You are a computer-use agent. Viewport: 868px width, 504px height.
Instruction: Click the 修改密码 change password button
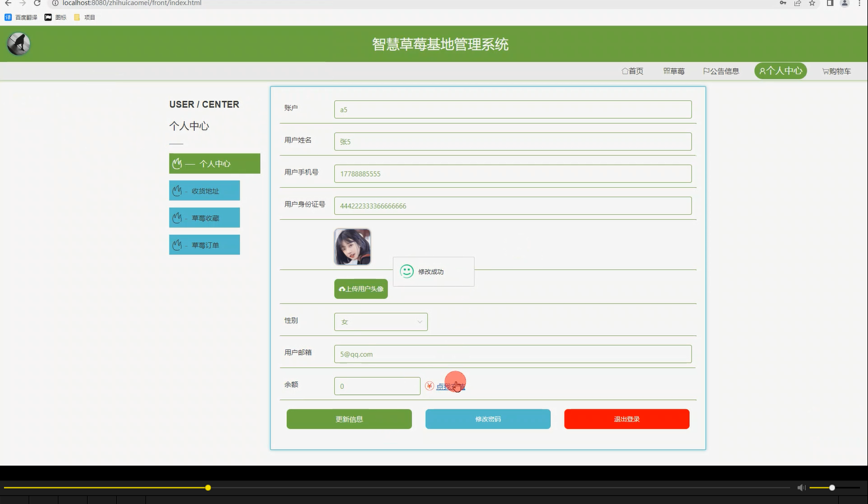[487, 419]
